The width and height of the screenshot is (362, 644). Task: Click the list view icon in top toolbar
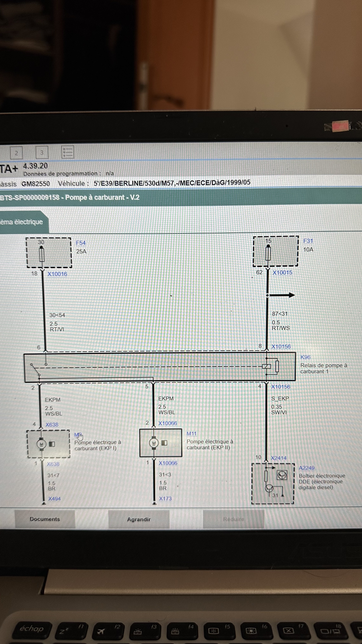pos(68,152)
